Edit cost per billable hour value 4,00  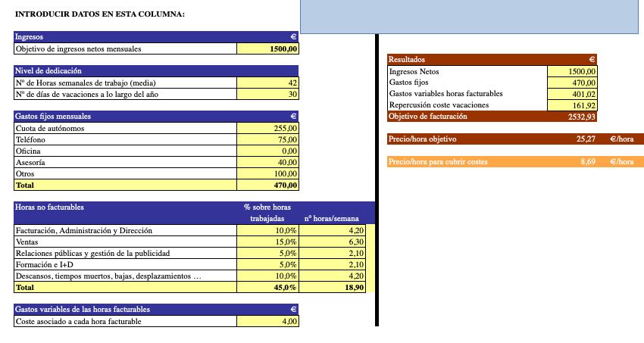point(268,321)
